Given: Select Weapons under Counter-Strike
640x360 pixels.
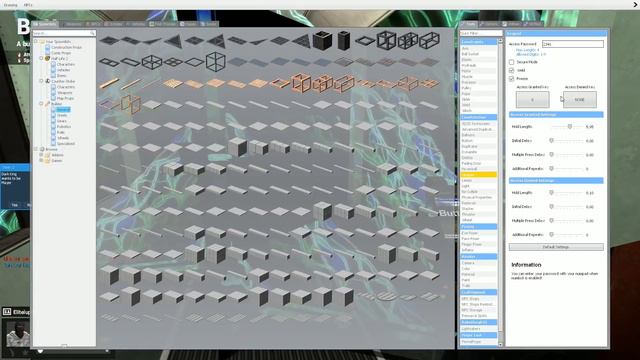Looking at the screenshot, I should pyautogui.click(x=64, y=93).
